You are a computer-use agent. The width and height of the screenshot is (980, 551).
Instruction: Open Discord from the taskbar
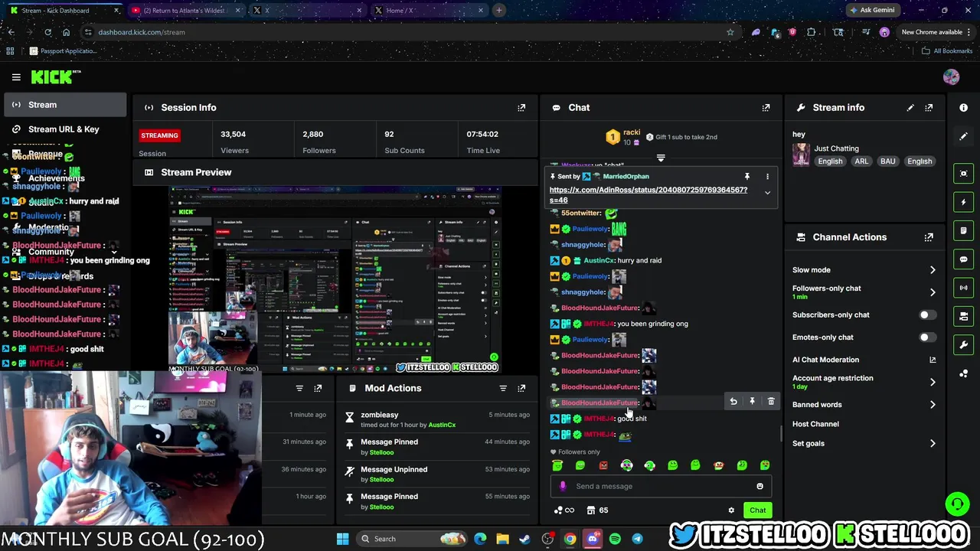[593, 539]
